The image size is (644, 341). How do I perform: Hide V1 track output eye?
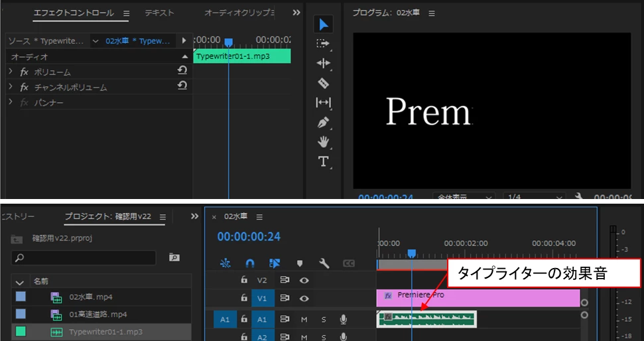[x=304, y=299]
